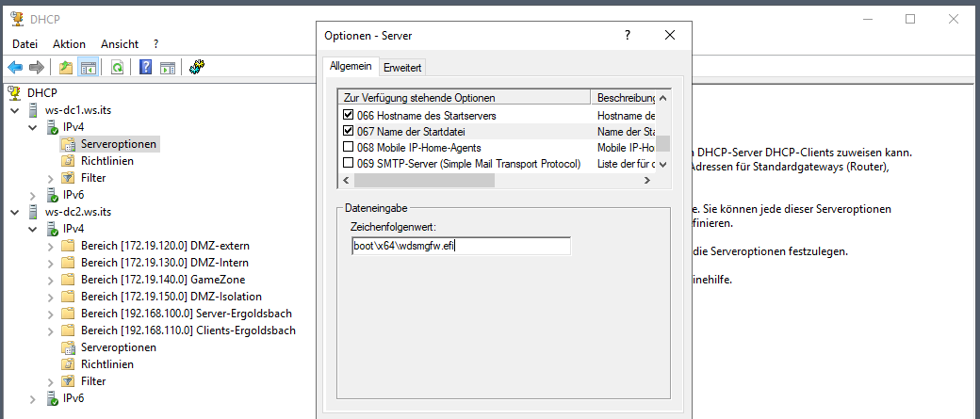Expand IPv6 under ws-dc1.ws.its
This screenshot has width=980, height=419.
(34, 196)
